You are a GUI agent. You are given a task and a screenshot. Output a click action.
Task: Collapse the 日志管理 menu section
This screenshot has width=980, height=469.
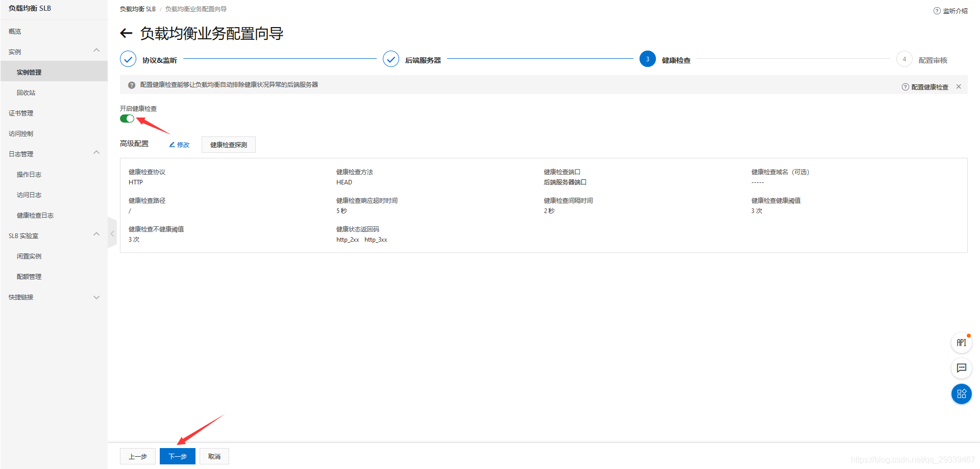pyautogui.click(x=96, y=152)
